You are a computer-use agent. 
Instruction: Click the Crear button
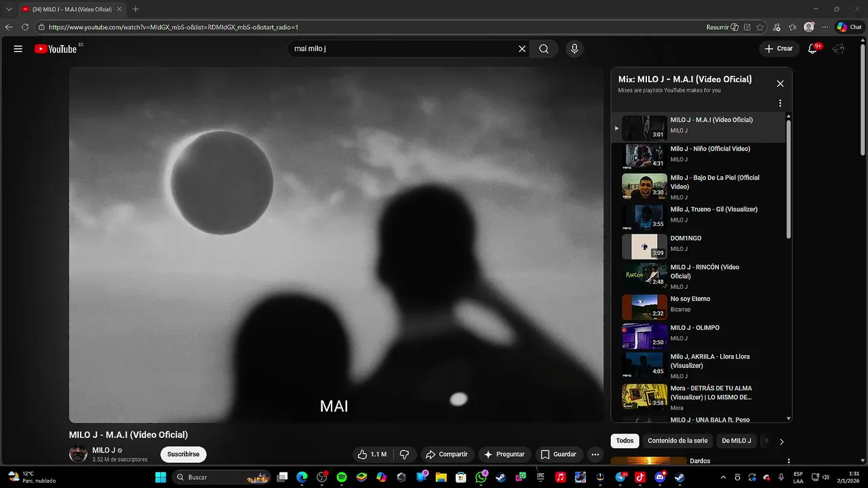pyautogui.click(x=778, y=49)
